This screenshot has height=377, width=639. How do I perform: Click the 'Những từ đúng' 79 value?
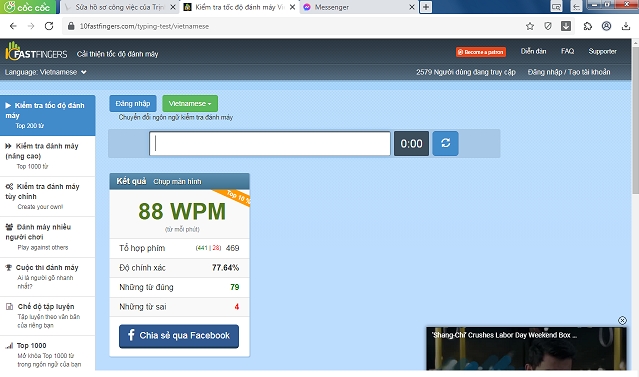click(235, 287)
